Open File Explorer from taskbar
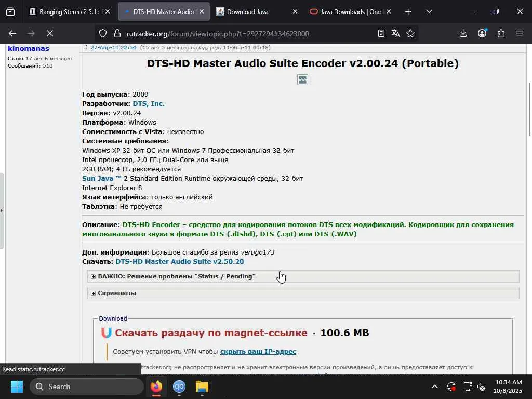 [x=202, y=387]
